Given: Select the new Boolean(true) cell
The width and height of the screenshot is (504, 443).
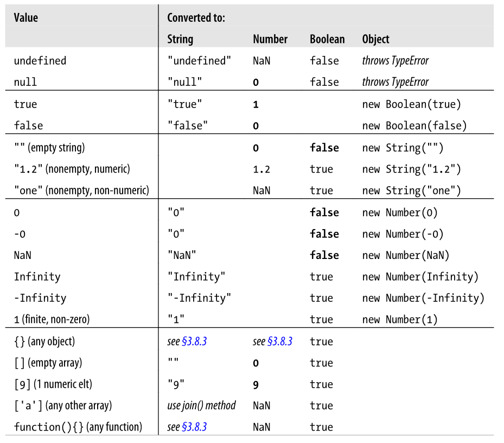Looking at the screenshot, I should tap(411, 104).
